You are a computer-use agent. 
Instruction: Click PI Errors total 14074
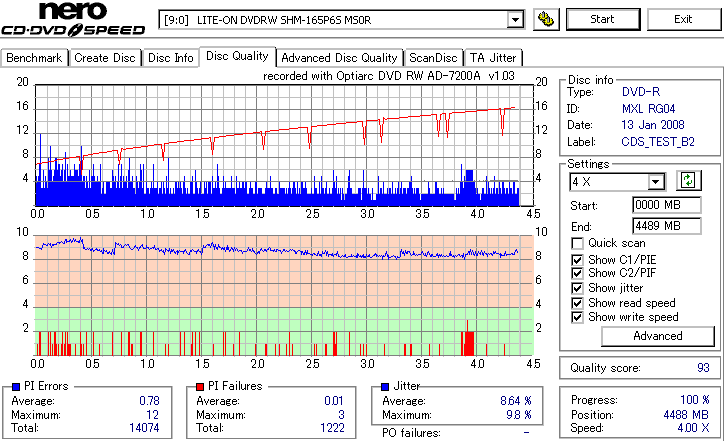(x=144, y=428)
